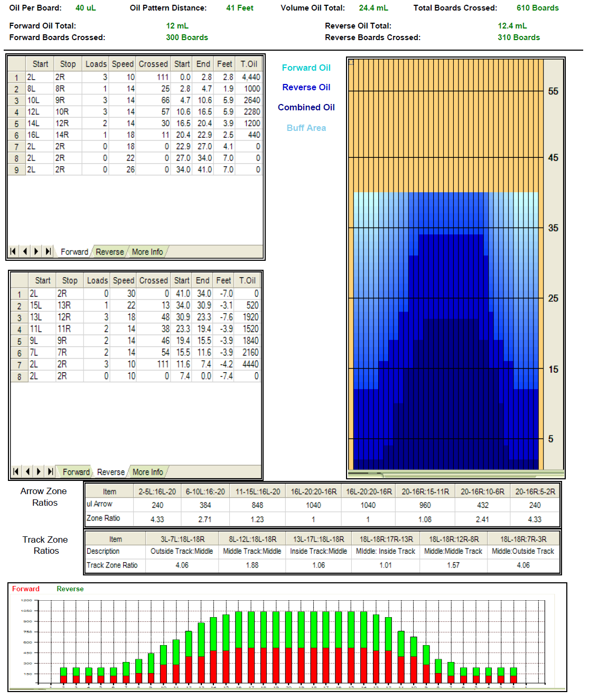Jump to first sheet in upper forward table
Viewport: 589px width, 700px height.
13,251
